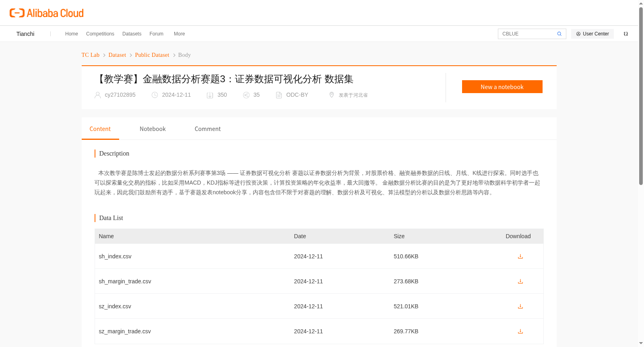The height and width of the screenshot is (347, 644).
Task: Switch to the Comment tab
Action: [208, 129]
